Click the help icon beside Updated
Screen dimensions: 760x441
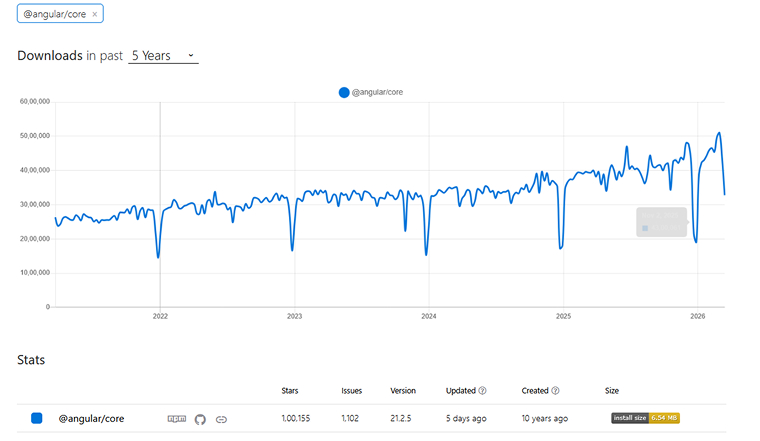483,391
